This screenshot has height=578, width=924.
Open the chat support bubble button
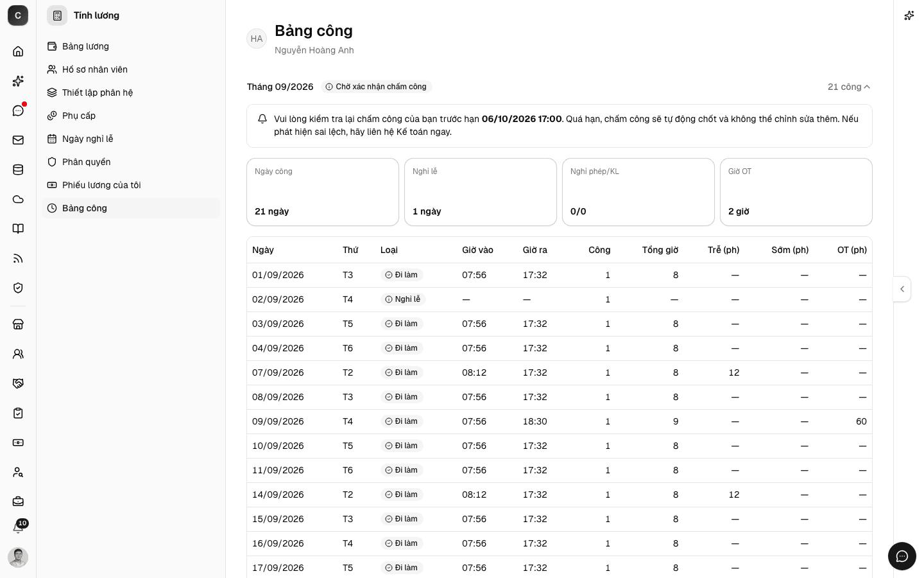pyautogui.click(x=902, y=556)
